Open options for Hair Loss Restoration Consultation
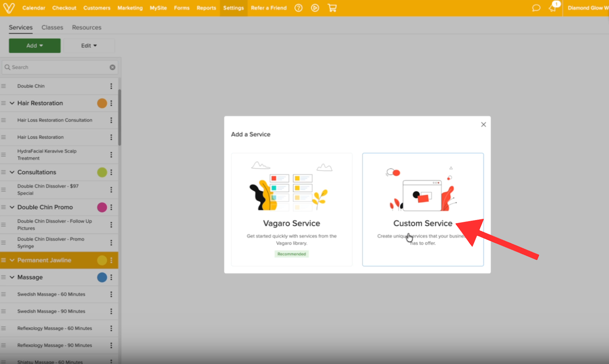The height and width of the screenshot is (364, 609). click(x=111, y=120)
